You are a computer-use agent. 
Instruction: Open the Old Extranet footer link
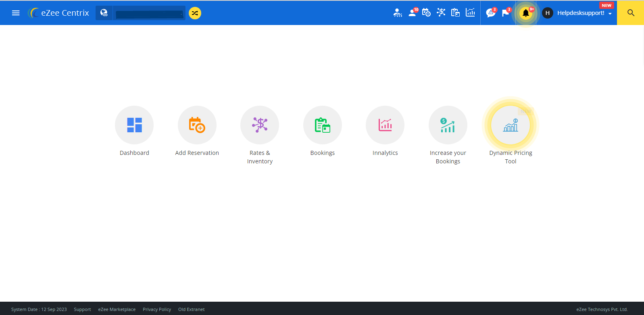click(191, 309)
